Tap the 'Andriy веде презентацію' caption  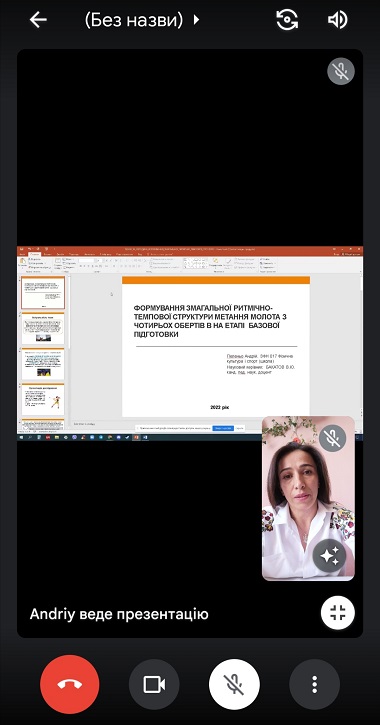click(119, 614)
